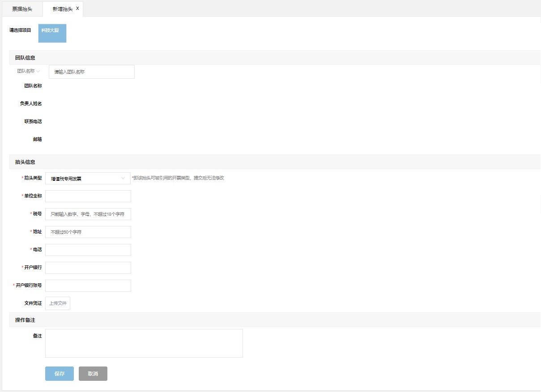Open the 抬头类型 dropdown arrow
Image resolution: width=541 pixels, height=392 pixels.
[x=123, y=178]
